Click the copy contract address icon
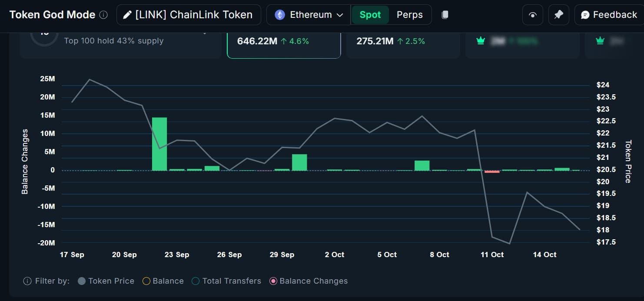 pyautogui.click(x=444, y=14)
